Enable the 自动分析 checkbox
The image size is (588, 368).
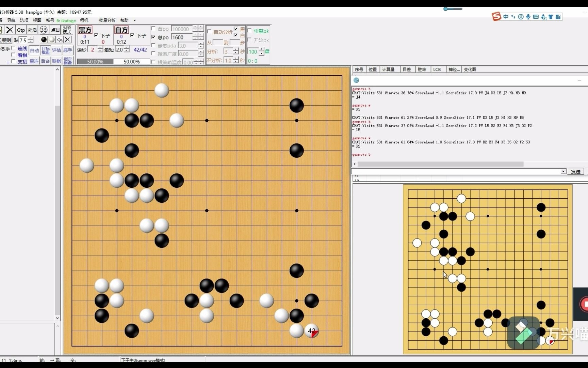[x=210, y=32]
